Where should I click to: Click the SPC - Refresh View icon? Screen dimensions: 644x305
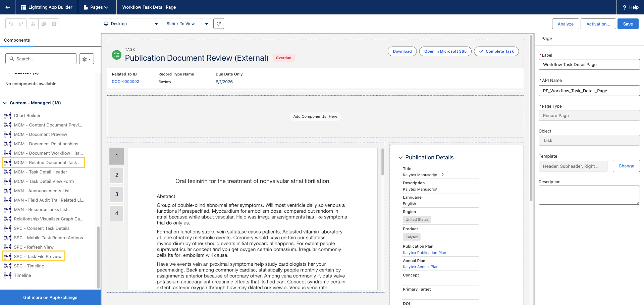pos(8,247)
